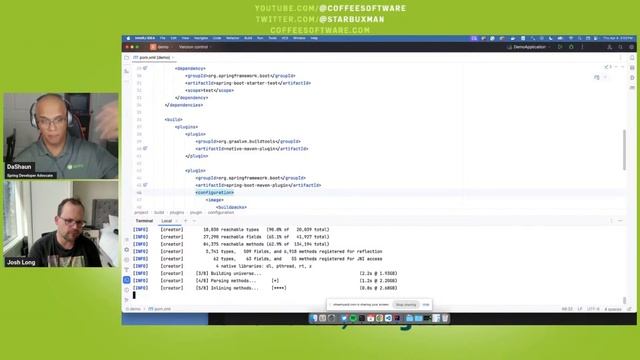Select the 'configuration' breadcrumb
The image size is (640, 360).
(221, 213)
